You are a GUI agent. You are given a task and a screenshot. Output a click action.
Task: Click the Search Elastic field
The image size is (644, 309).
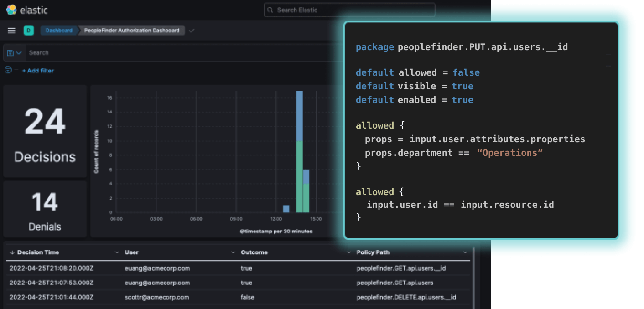(x=349, y=10)
